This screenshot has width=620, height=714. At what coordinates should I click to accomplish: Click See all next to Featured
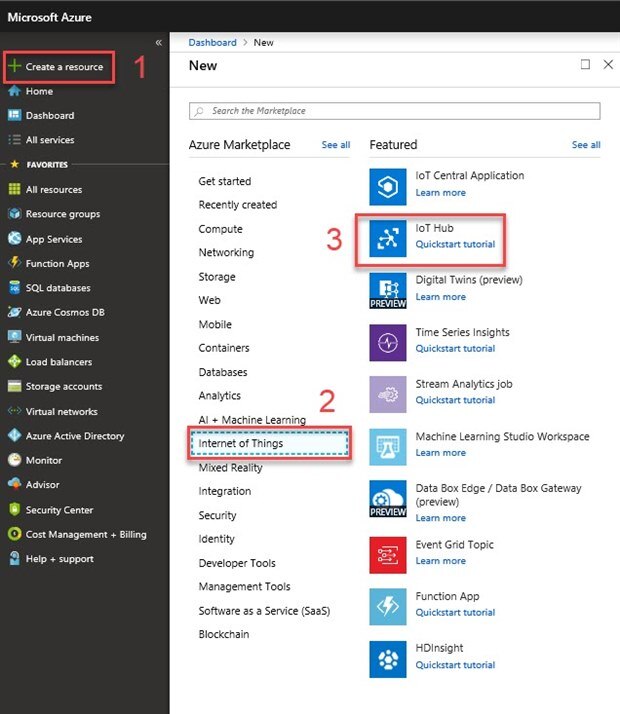pos(586,145)
